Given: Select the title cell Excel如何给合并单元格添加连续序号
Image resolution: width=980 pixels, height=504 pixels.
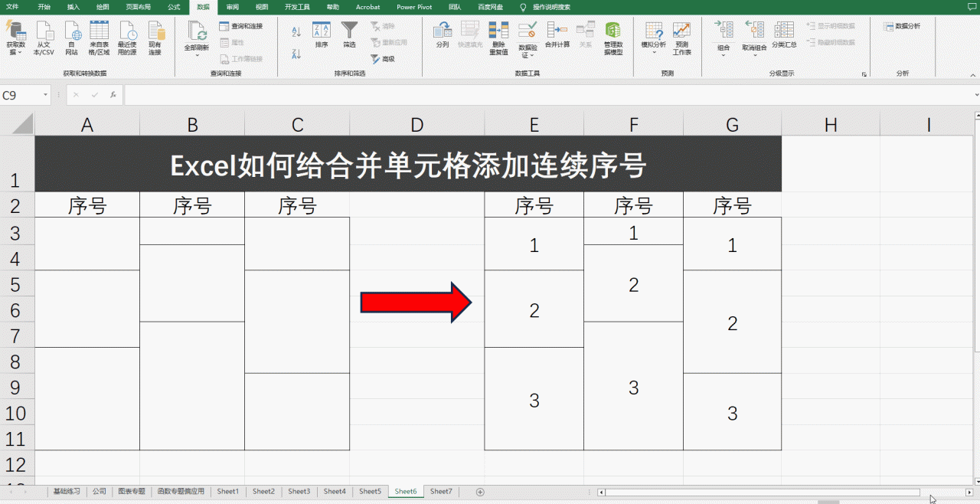Looking at the screenshot, I should click(408, 164).
